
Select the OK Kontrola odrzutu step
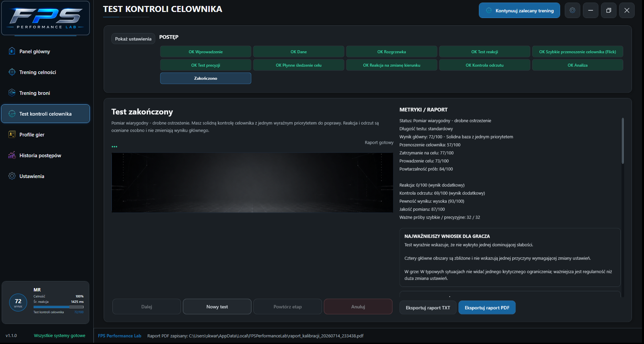tap(485, 65)
